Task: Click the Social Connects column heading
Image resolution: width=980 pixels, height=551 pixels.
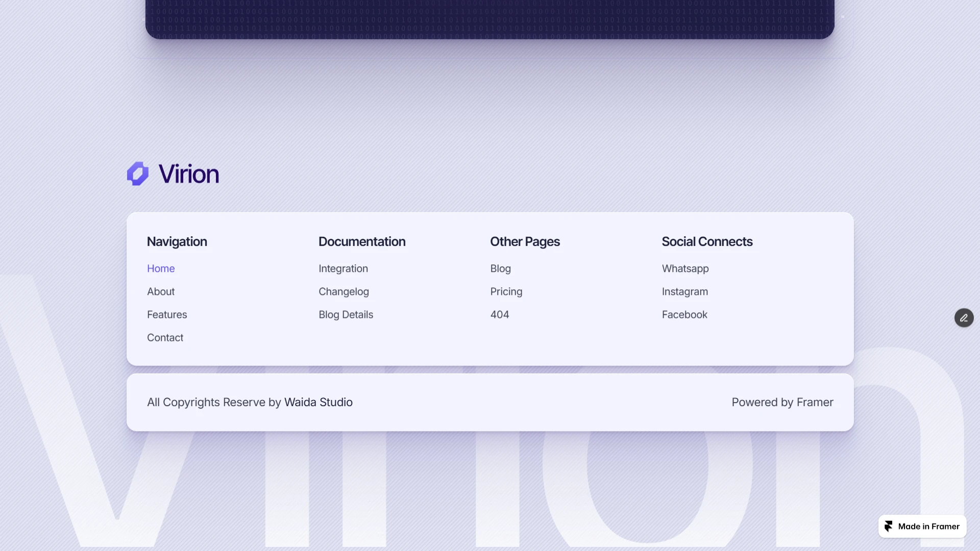Action: 707,241
